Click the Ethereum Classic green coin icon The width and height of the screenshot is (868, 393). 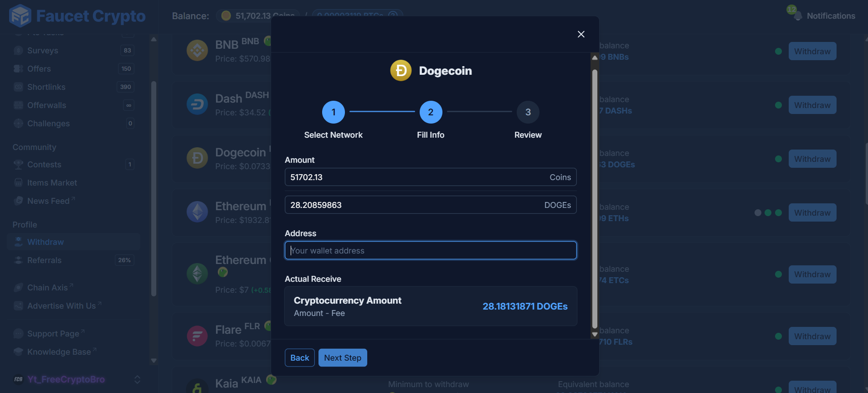[197, 274]
